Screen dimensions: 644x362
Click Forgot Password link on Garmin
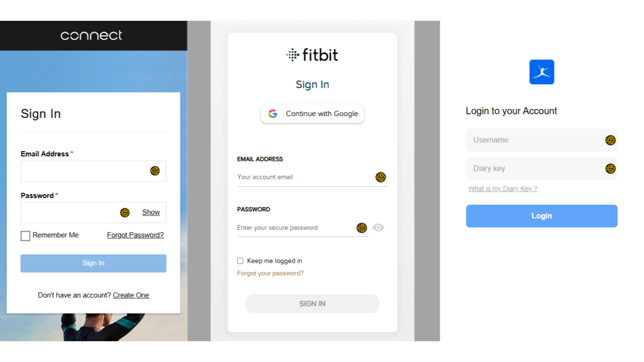pyautogui.click(x=136, y=235)
